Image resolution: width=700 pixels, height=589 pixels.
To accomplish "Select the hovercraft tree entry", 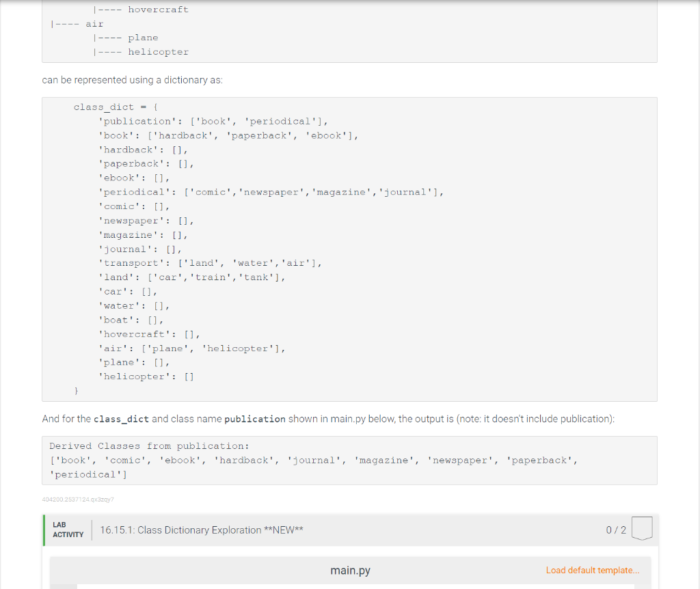I will (159, 9).
